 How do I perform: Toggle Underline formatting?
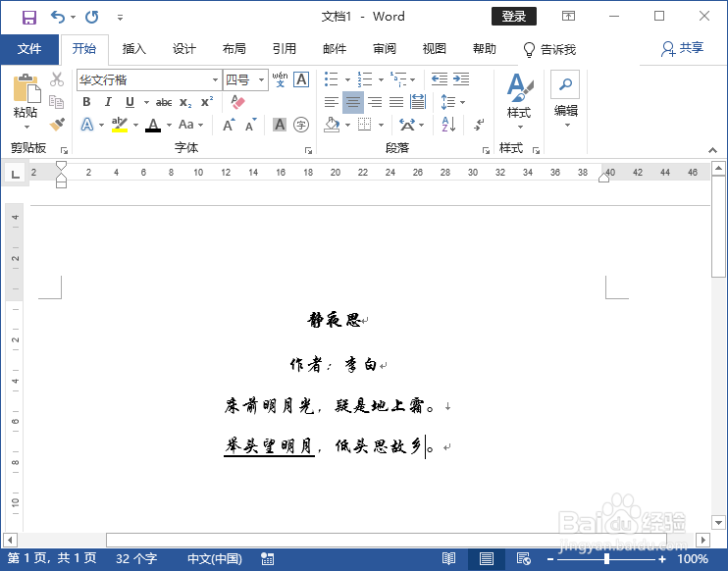click(x=130, y=102)
